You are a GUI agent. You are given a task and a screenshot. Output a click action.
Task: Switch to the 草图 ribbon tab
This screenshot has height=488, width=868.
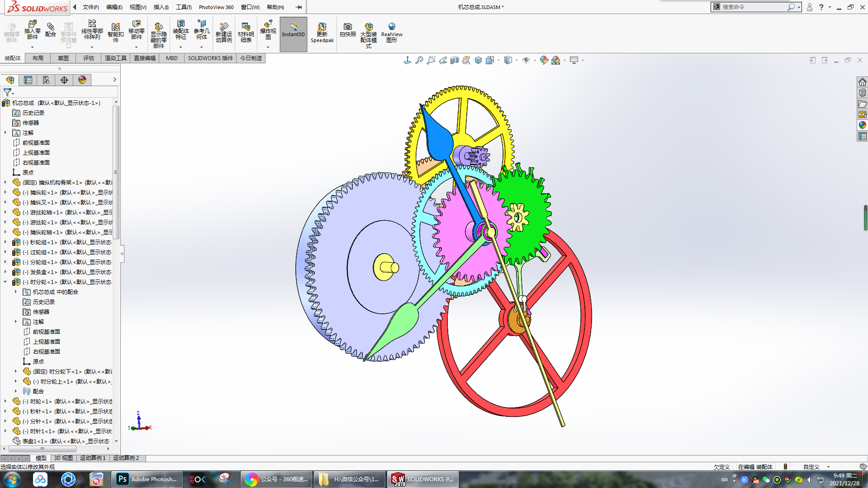coord(63,58)
